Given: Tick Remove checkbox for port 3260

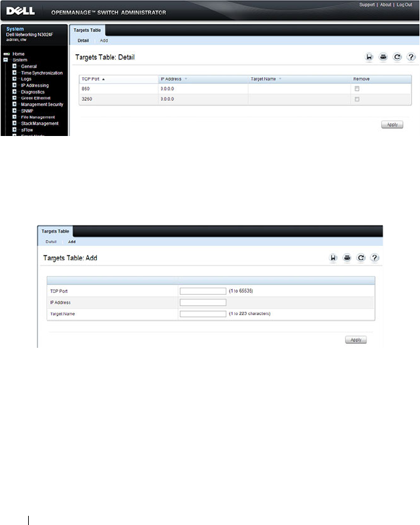Looking at the screenshot, I should (357, 99).
